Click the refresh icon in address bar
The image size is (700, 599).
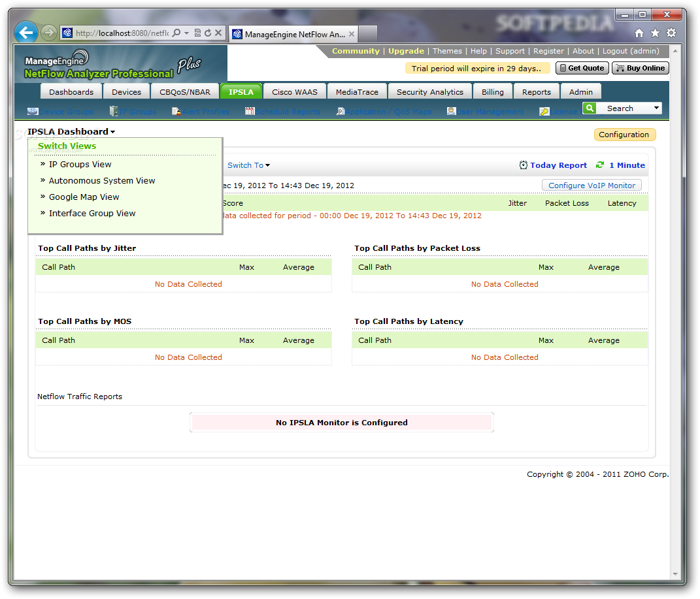[x=208, y=33]
